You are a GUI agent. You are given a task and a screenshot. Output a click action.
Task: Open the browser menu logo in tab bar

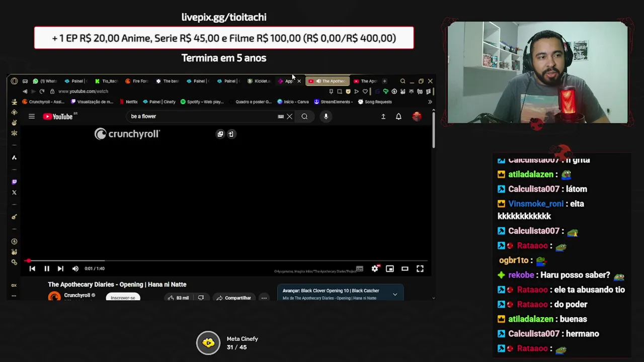14,81
